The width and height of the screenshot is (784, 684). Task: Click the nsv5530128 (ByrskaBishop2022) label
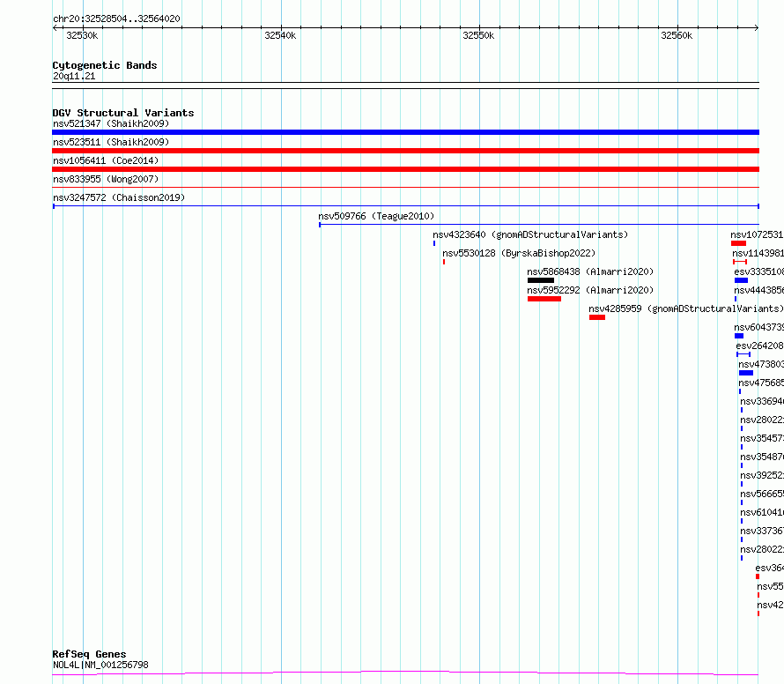click(x=519, y=253)
